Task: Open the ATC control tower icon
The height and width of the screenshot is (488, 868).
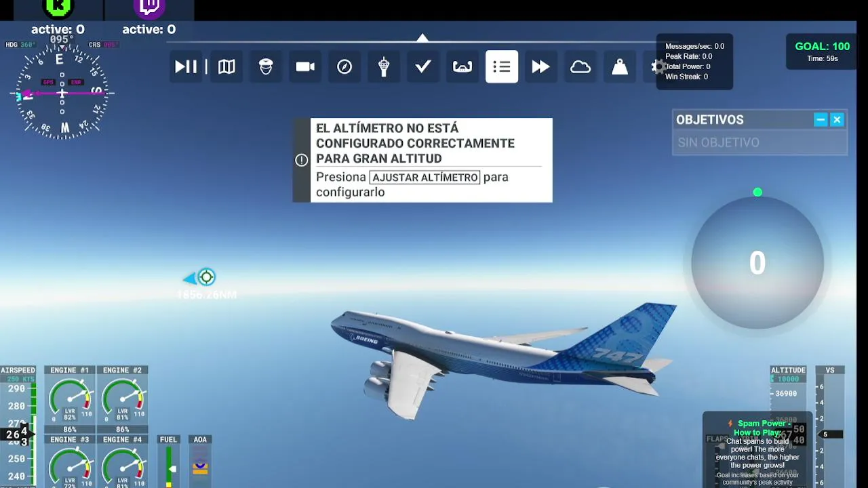Action: (x=384, y=66)
